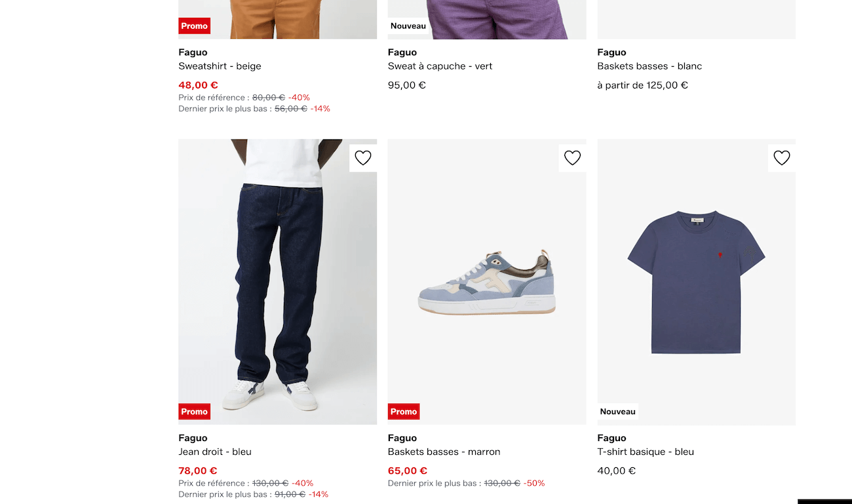Screen dimensions: 852x504
Task: Click the Promo badge on the beige sweatshirt
Action: click(x=194, y=26)
